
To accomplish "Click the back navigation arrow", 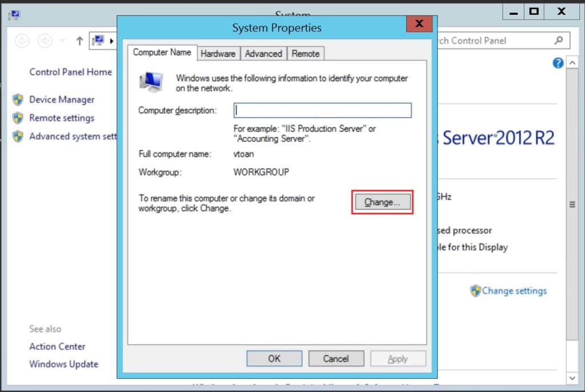I will click(x=22, y=41).
